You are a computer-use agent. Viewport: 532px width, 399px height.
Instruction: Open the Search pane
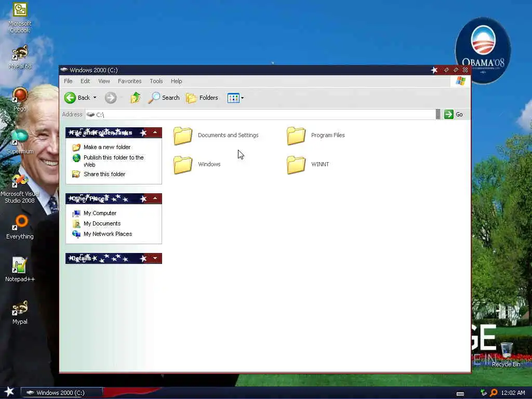[x=164, y=98]
